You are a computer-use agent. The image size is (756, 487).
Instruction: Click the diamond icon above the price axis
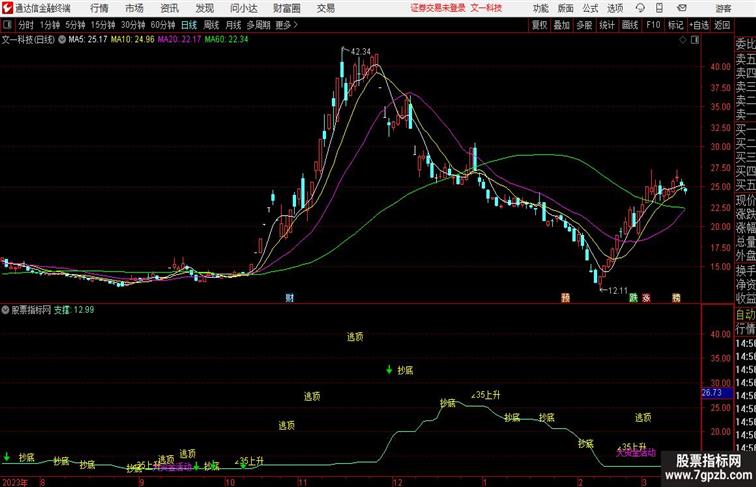pyautogui.click(x=683, y=40)
